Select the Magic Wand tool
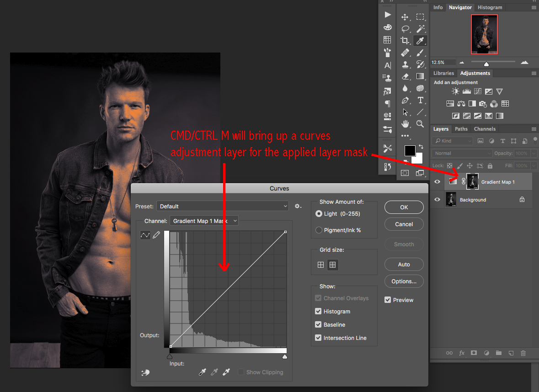The height and width of the screenshot is (392, 539). [x=420, y=29]
